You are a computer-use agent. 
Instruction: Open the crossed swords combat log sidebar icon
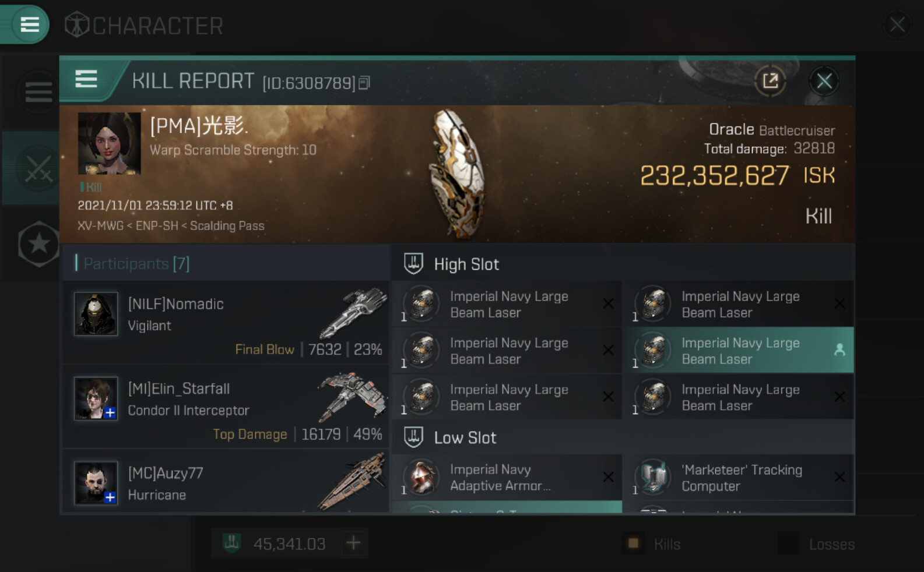[38, 169]
